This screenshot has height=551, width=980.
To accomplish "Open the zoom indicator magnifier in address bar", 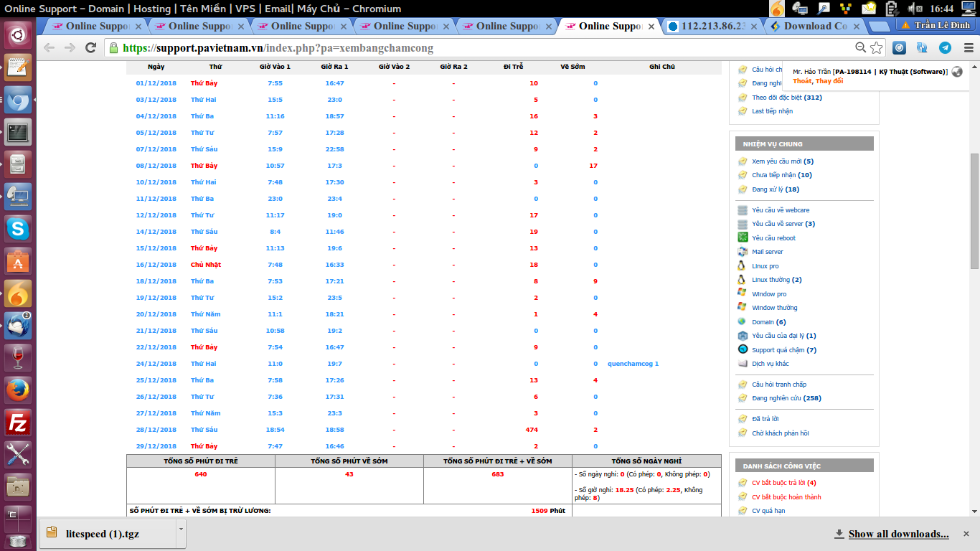I will point(861,48).
